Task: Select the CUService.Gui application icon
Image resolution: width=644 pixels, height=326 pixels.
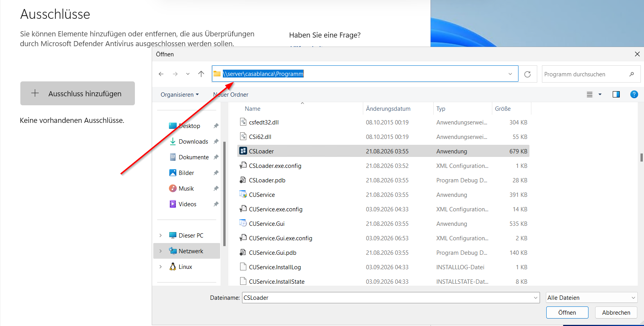Action: 243,223
